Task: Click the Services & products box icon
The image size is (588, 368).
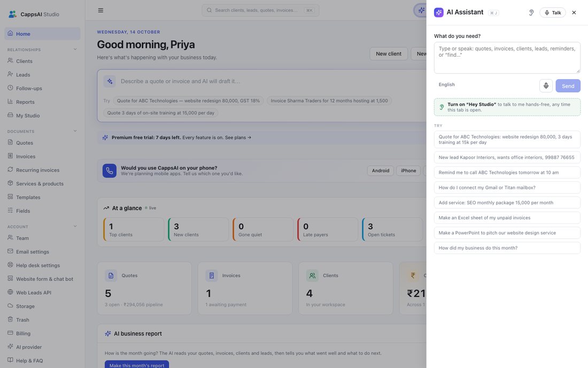Action: pos(10,183)
